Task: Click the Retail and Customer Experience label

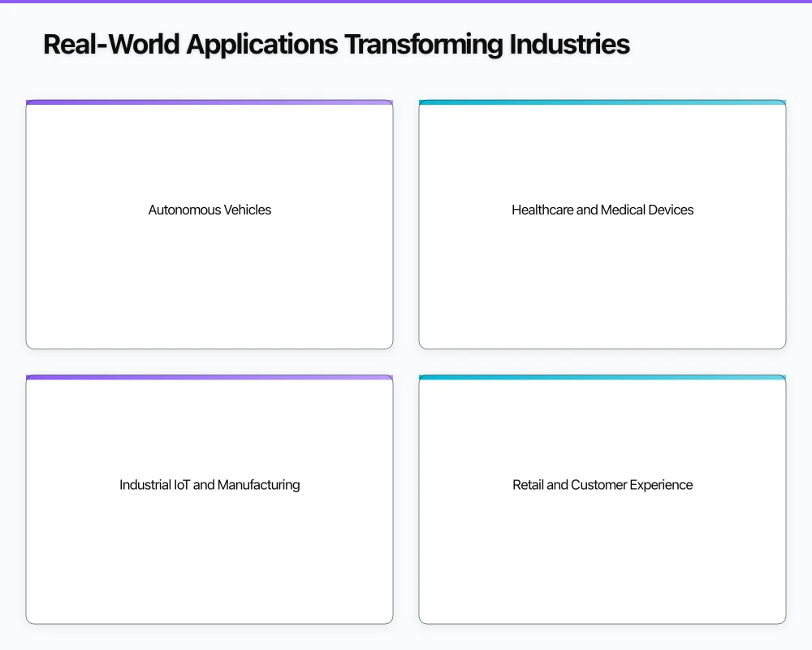Action: point(602,485)
